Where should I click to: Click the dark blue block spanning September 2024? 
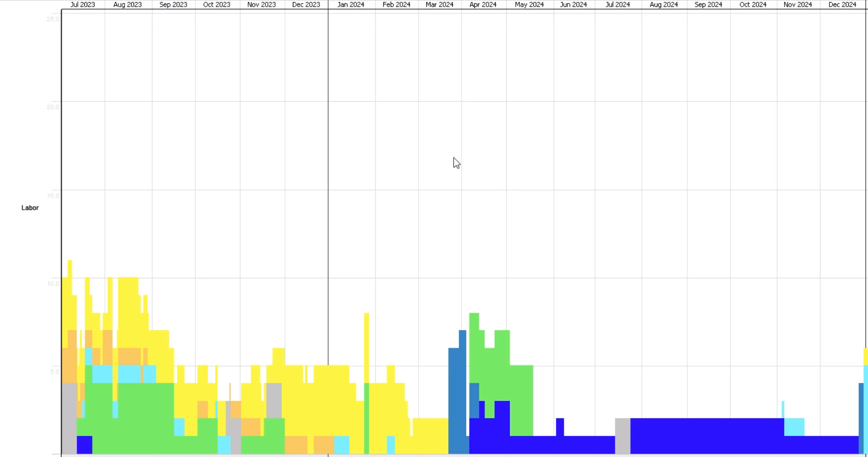click(708, 435)
